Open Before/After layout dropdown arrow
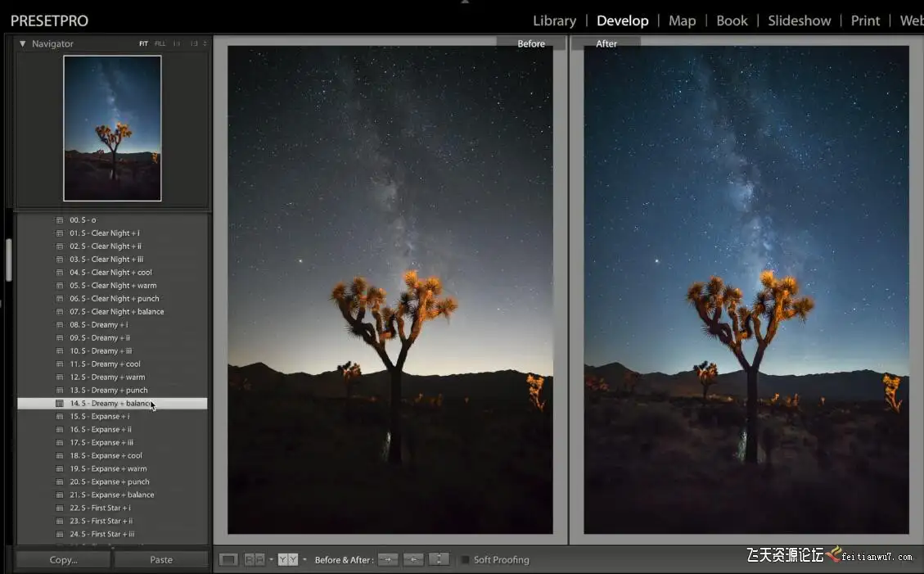The height and width of the screenshot is (574, 924). [x=304, y=560]
